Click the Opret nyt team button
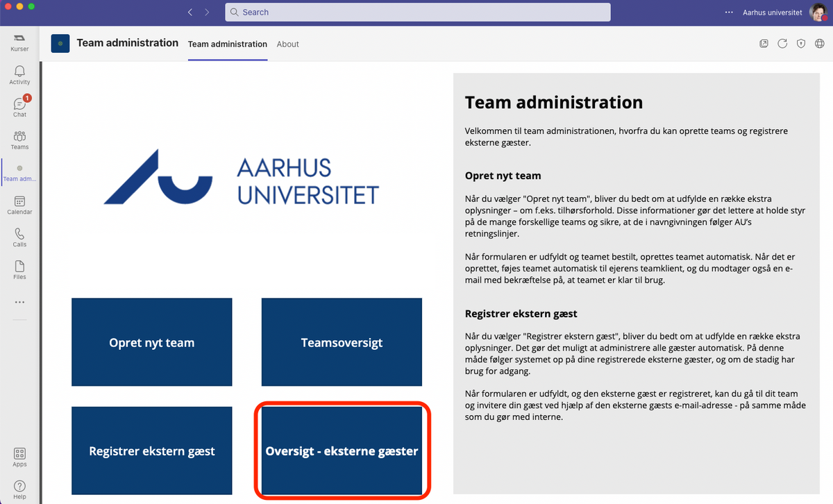Image resolution: width=833 pixels, height=504 pixels. pyautogui.click(x=152, y=342)
